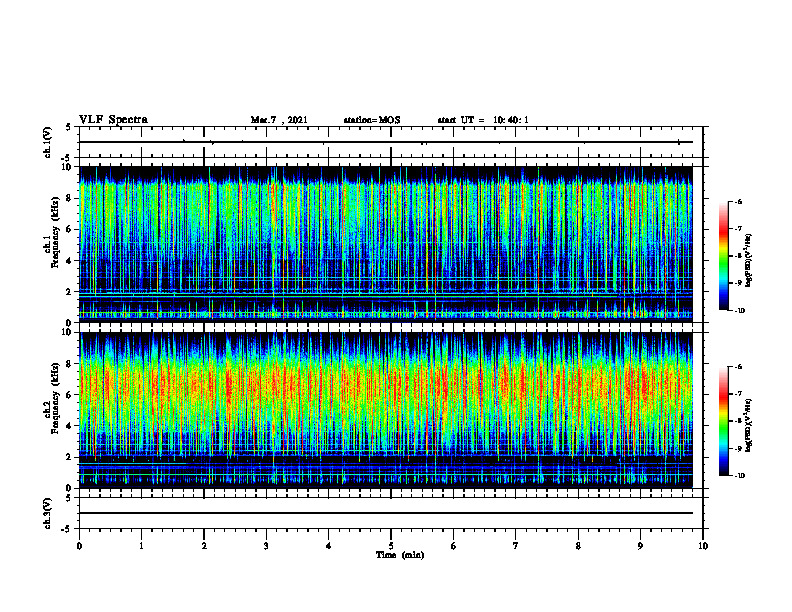The height and width of the screenshot is (612, 792).
Task: Click the time axis tick label "9"
Action: click(x=640, y=546)
